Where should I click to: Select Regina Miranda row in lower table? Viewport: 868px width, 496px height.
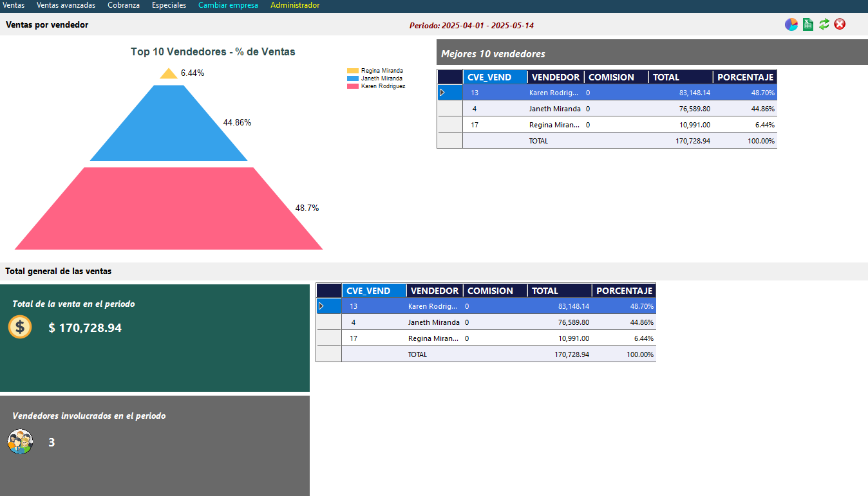point(433,338)
